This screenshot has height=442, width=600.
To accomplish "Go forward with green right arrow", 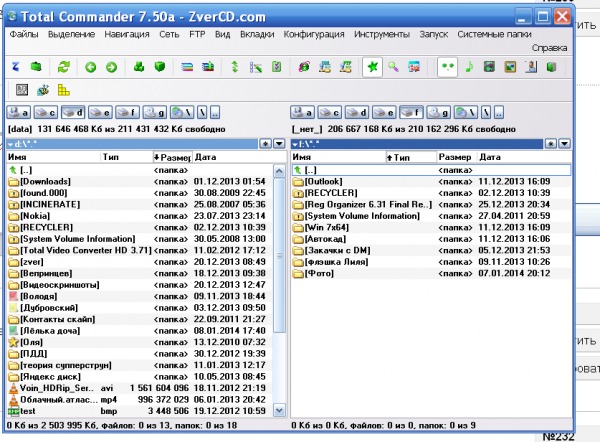I will (x=111, y=67).
